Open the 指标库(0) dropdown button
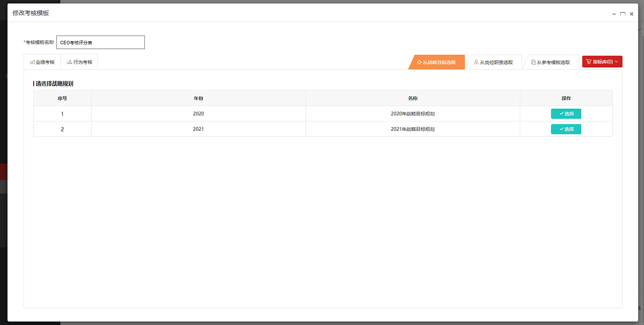Image resolution: width=644 pixels, height=325 pixels. (x=602, y=61)
